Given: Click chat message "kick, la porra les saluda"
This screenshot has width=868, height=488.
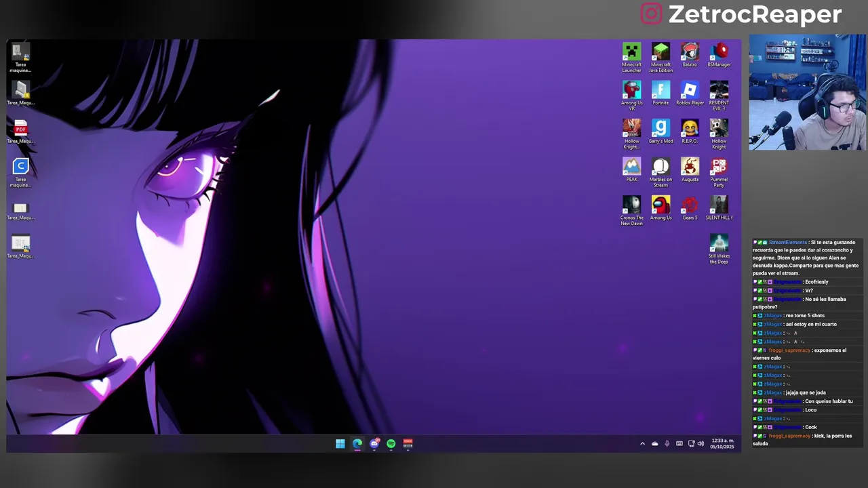Looking at the screenshot, I should tap(802, 440).
